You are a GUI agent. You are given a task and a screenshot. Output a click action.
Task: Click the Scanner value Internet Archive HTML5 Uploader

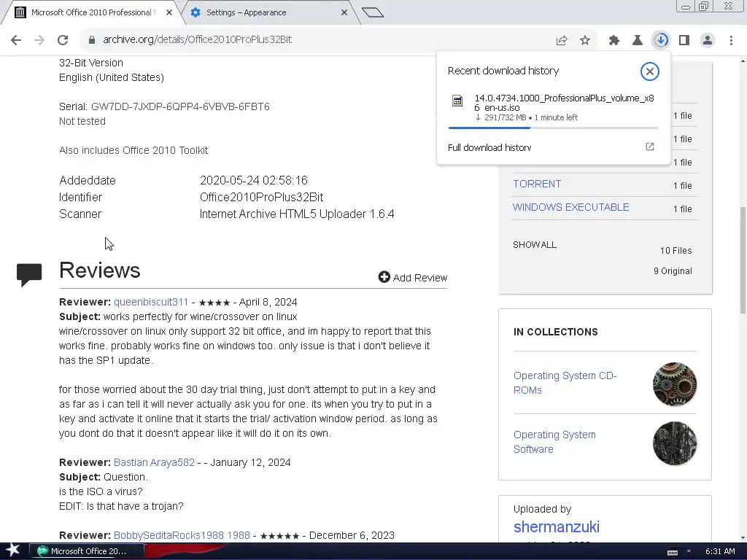click(x=297, y=214)
